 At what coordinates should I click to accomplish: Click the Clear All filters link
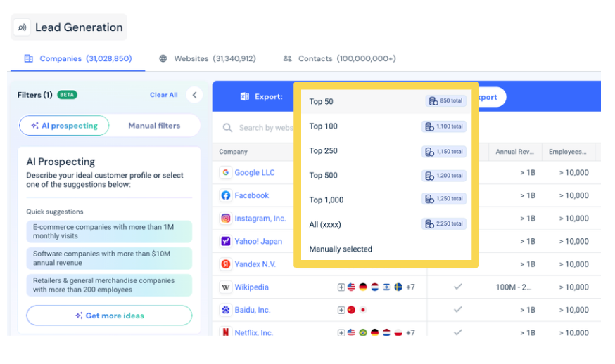(163, 95)
